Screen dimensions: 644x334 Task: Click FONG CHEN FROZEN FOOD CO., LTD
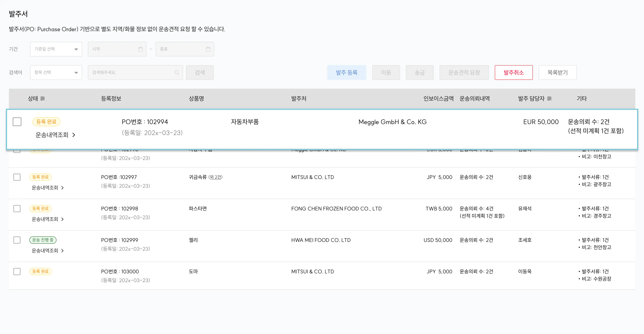pyautogui.click(x=336, y=209)
